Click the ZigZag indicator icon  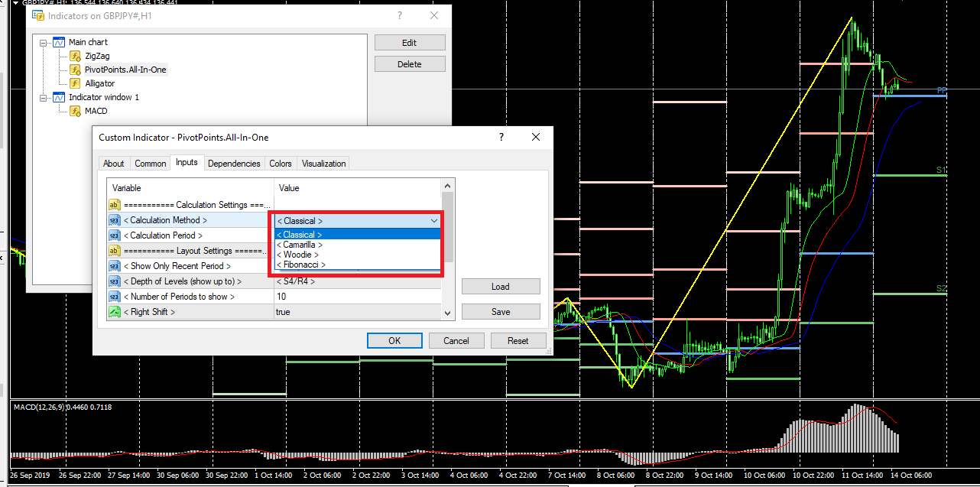click(75, 56)
